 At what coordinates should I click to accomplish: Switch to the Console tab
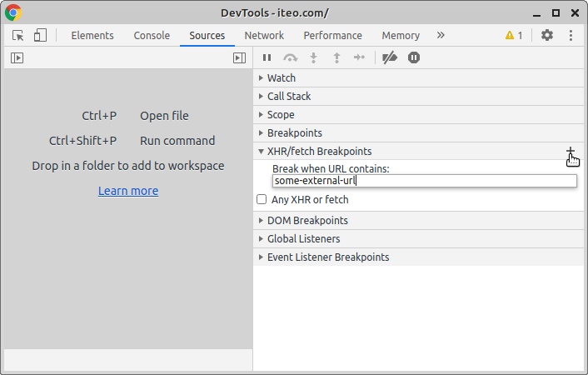[152, 35]
